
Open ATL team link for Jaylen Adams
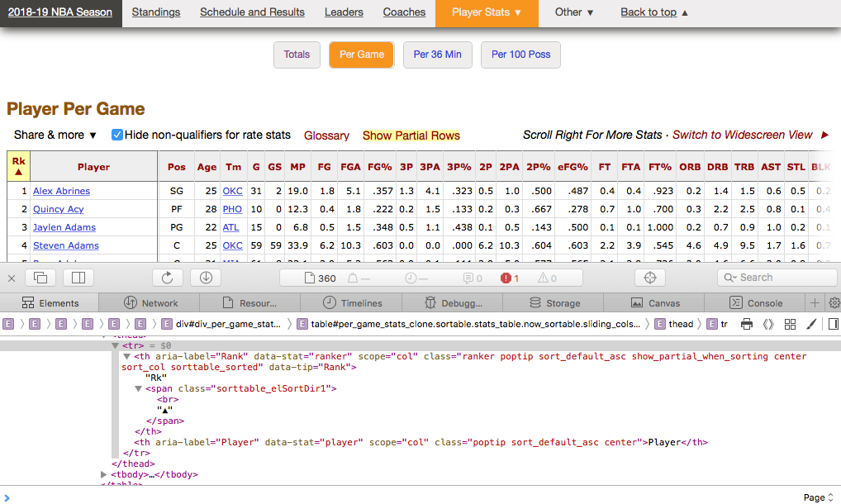230,227
